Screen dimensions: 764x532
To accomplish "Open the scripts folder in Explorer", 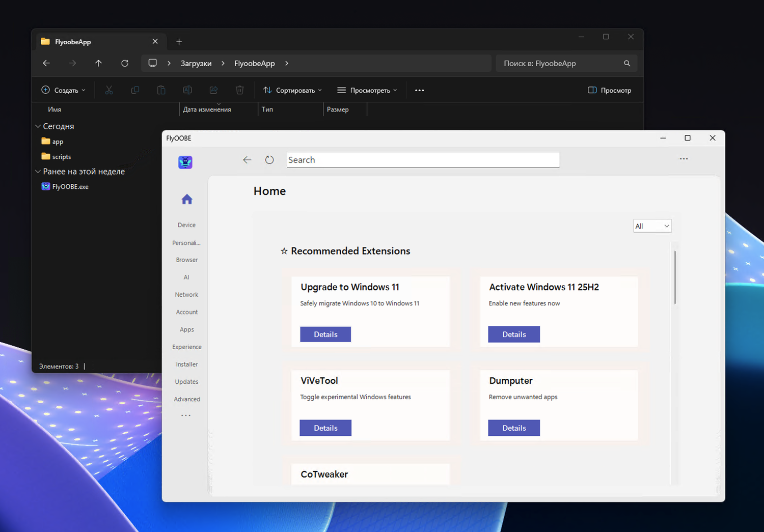I will coord(56,157).
